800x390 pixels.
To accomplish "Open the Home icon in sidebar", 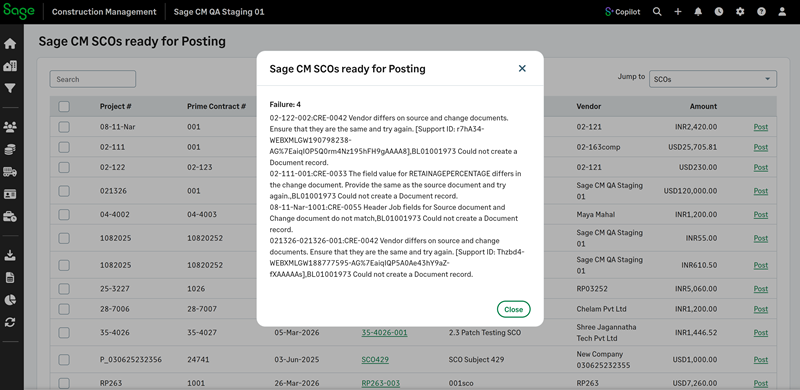I will pyautogui.click(x=10, y=44).
